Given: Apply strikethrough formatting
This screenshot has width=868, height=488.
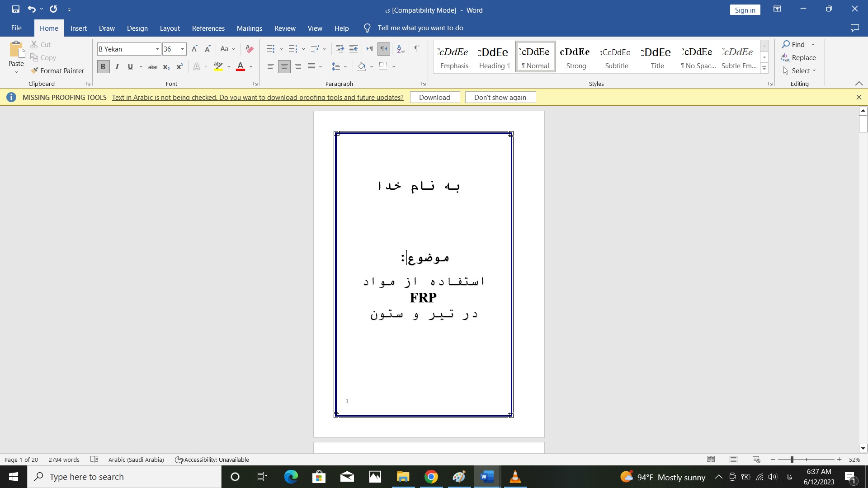Looking at the screenshot, I should pyautogui.click(x=152, y=66).
